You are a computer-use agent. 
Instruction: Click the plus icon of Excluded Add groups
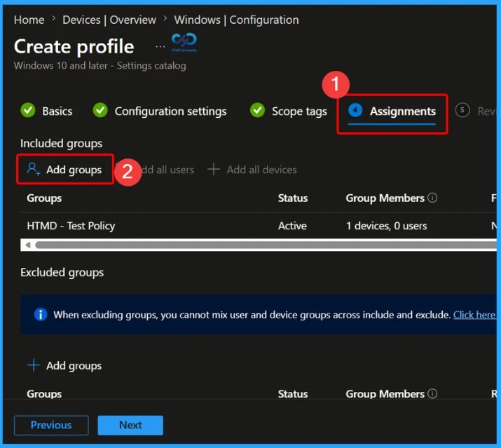tap(34, 365)
